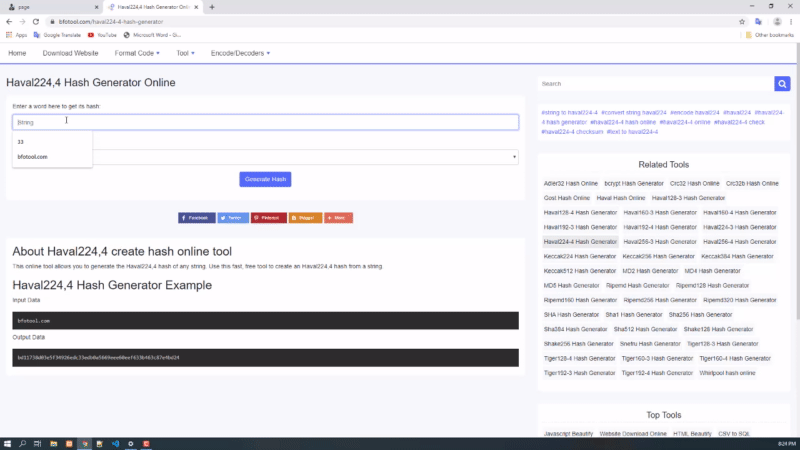Click the blue search magnifier button
This screenshot has width=800, height=450.
click(782, 84)
